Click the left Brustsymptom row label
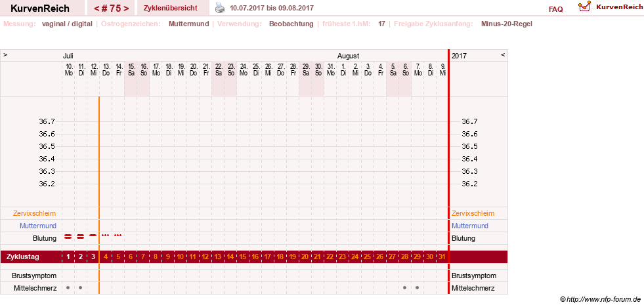The height and width of the screenshot is (307, 644). click(x=34, y=276)
